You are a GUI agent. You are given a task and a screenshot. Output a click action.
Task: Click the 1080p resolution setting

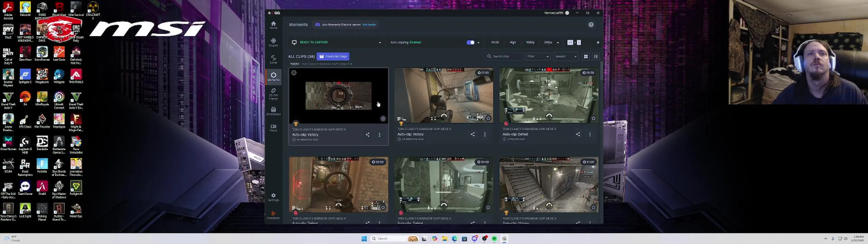click(530, 42)
